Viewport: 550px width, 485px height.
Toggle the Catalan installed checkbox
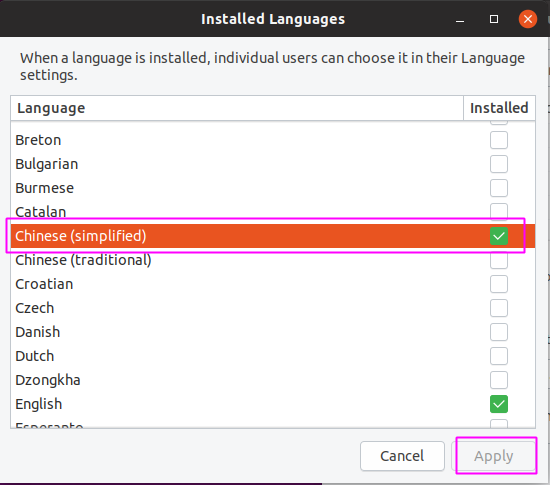pyautogui.click(x=498, y=212)
